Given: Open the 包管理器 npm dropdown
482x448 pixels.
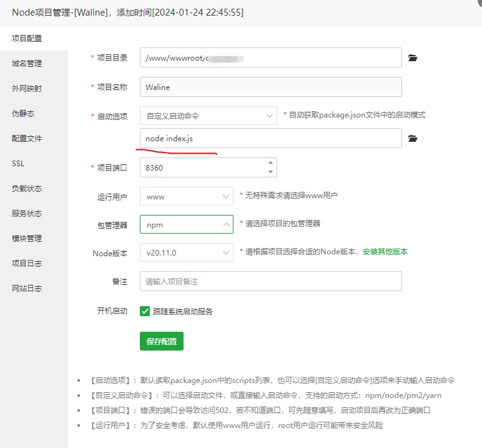Looking at the screenshot, I should (186, 224).
